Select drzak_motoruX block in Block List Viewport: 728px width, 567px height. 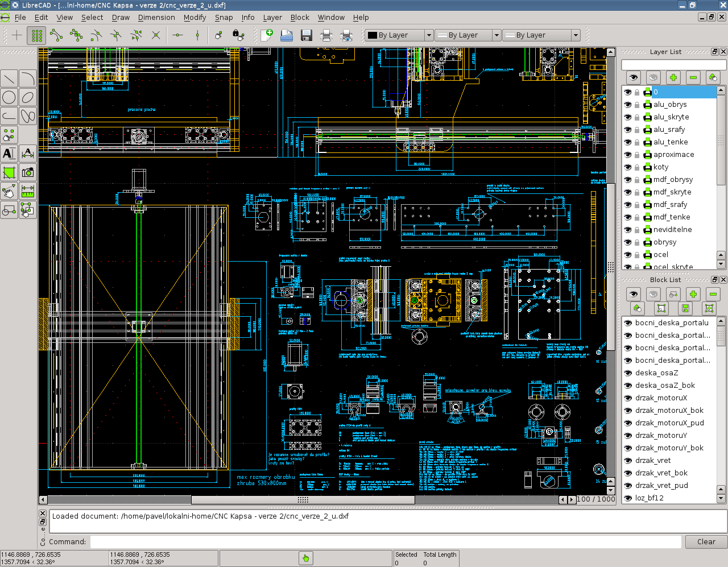661,398
